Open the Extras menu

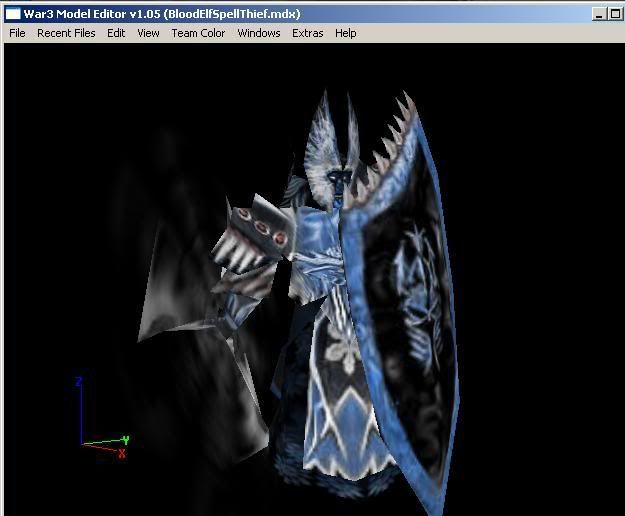pyautogui.click(x=307, y=33)
